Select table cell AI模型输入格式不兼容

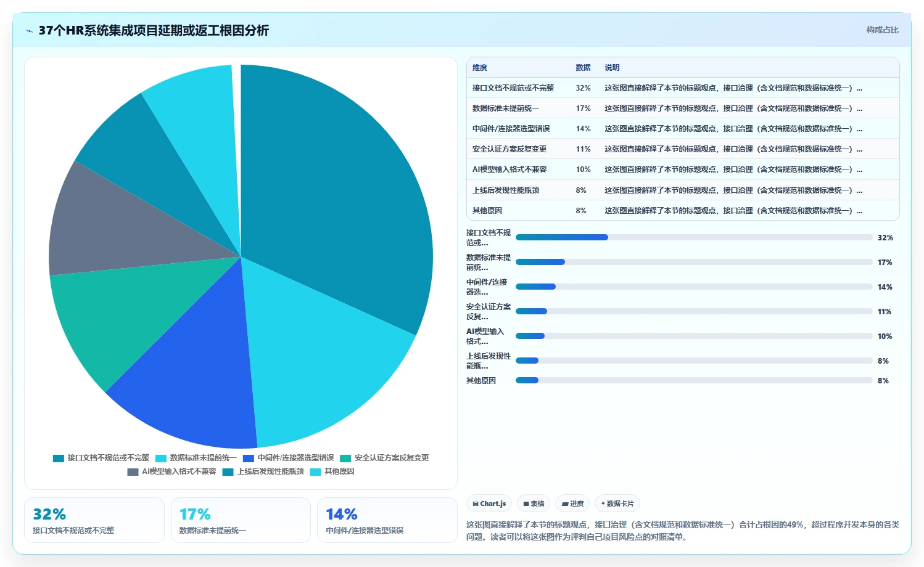(x=509, y=169)
